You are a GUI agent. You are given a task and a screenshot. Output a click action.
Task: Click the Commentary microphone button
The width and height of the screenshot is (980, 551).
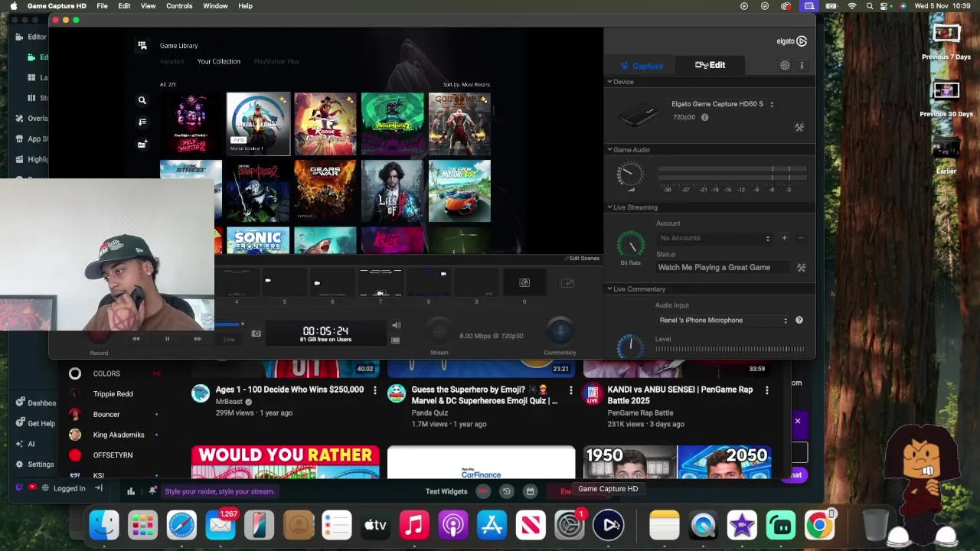coord(560,331)
